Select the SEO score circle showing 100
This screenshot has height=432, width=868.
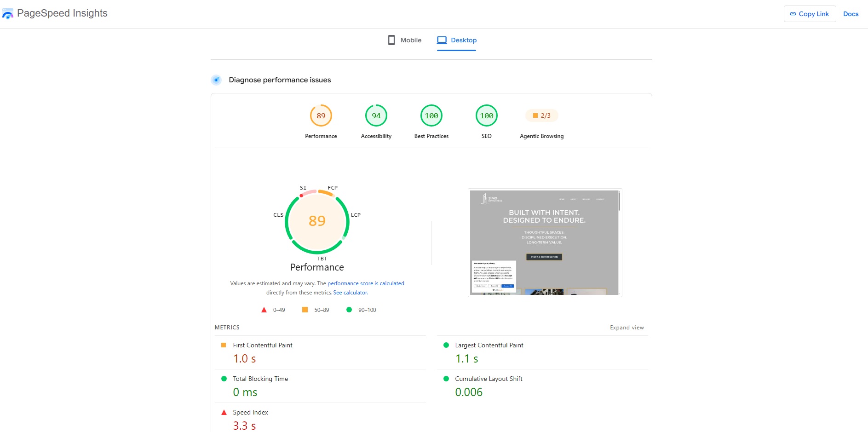pyautogui.click(x=487, y=115)
